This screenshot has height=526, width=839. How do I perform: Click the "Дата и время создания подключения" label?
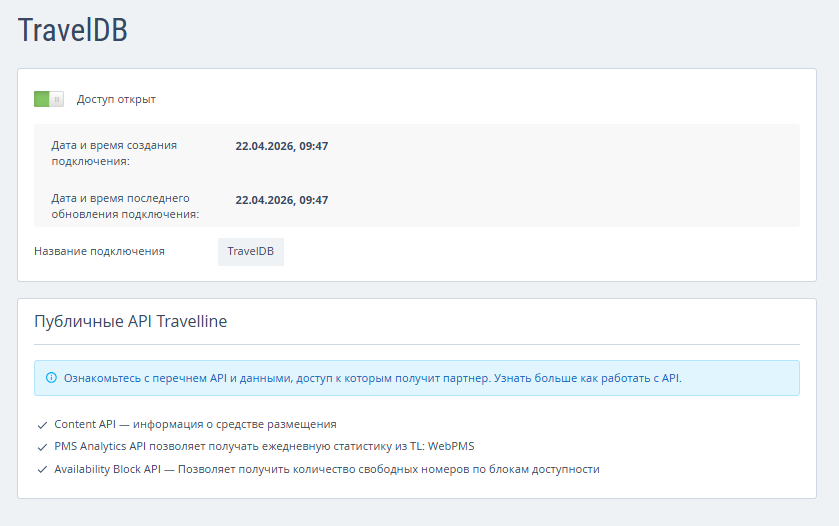(x=114, y=152)
